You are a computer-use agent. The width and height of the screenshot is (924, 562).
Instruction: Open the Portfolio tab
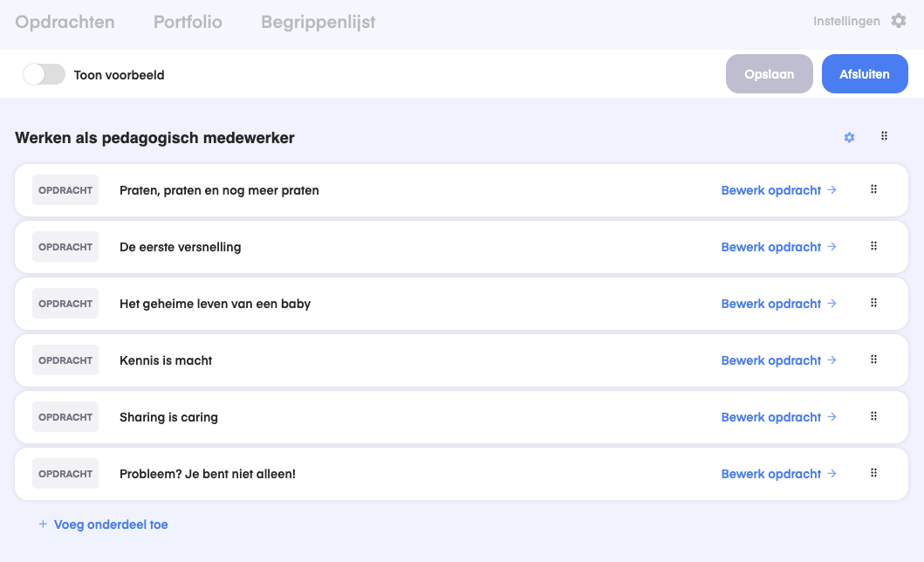(188, 22)
